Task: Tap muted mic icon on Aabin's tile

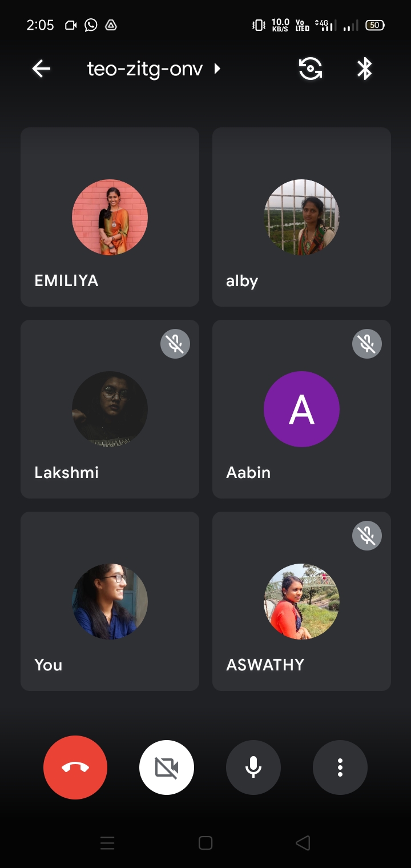Action: [367, 344]
